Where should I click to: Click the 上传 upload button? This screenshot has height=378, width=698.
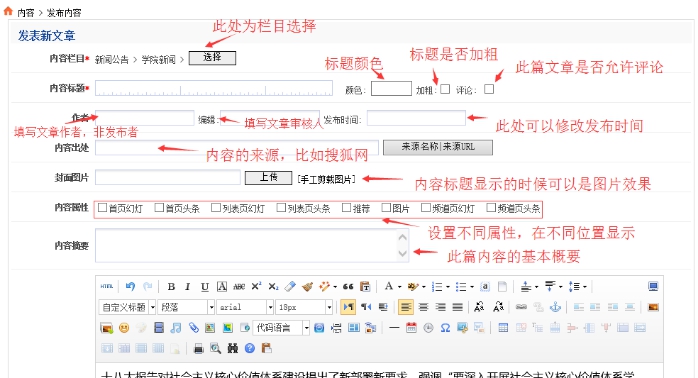[268, 178]
